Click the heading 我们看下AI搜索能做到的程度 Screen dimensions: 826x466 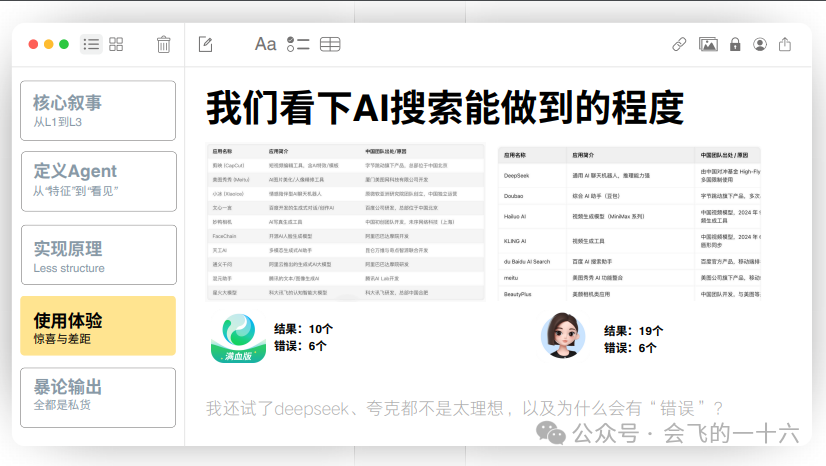coord(445,107)
